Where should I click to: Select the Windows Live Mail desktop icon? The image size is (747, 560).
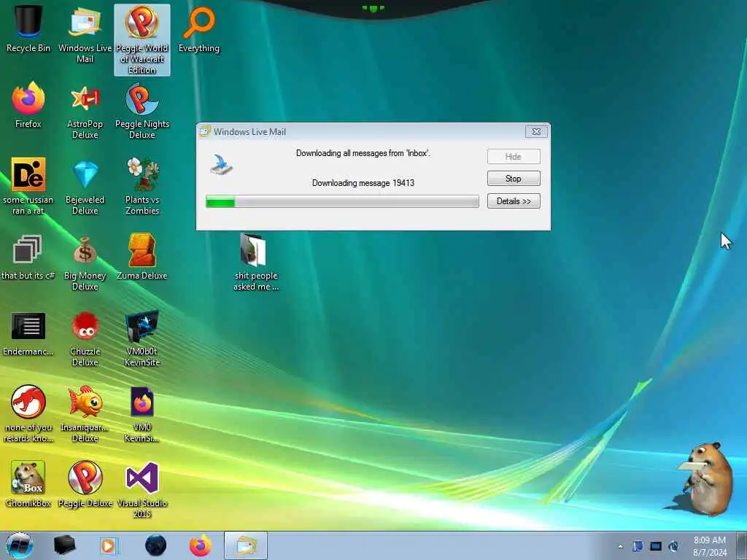point(85,35)
